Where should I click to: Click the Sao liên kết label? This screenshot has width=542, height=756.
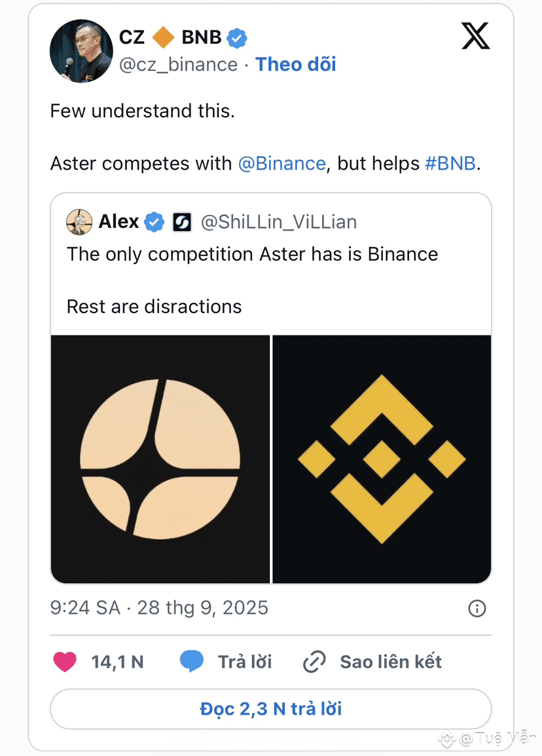391,662
